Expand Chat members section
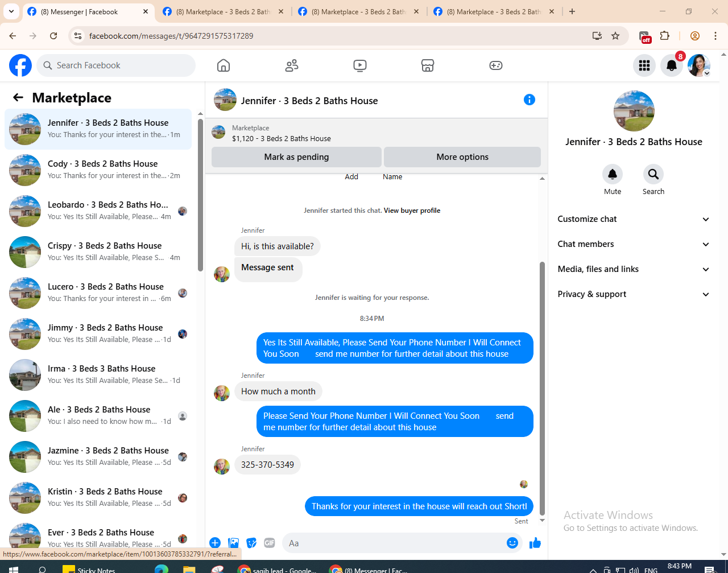The image size is (728, 573). (x=634, y=244)
